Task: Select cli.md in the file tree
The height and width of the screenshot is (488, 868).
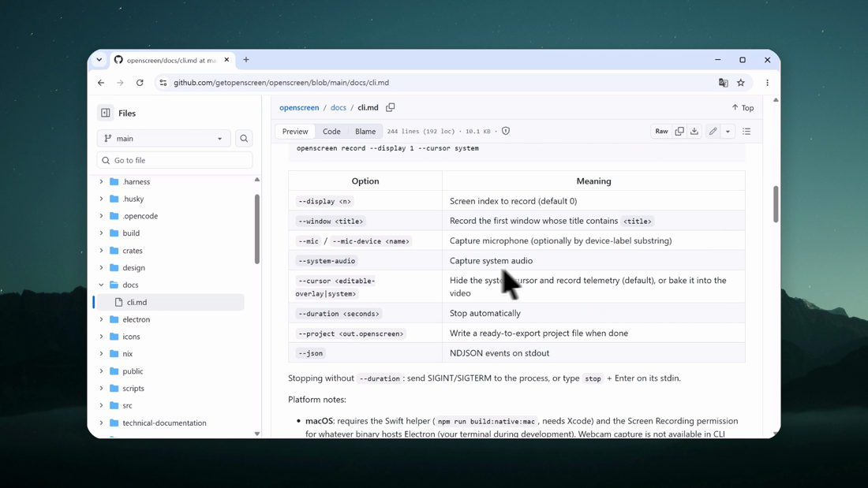Action: 170,302
